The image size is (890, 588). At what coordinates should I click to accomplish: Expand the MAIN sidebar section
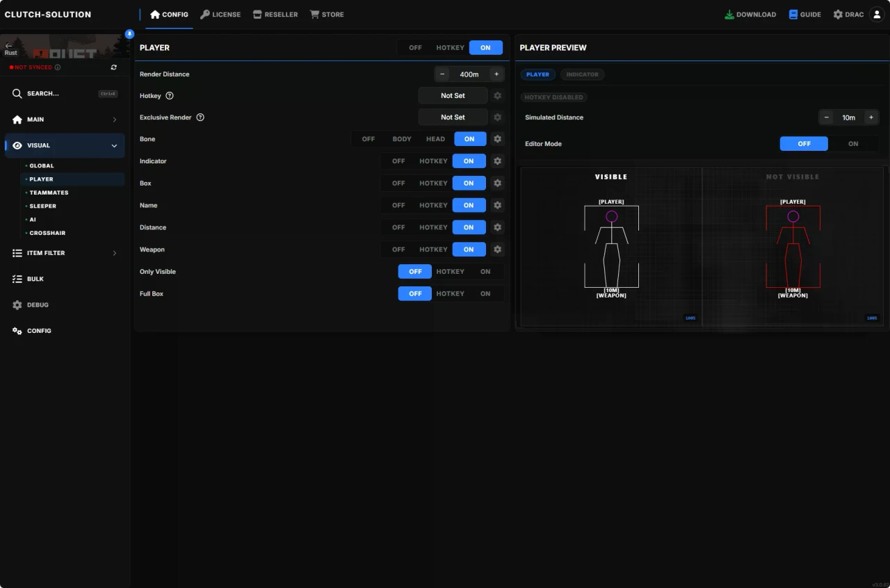(x=65, y=120)
